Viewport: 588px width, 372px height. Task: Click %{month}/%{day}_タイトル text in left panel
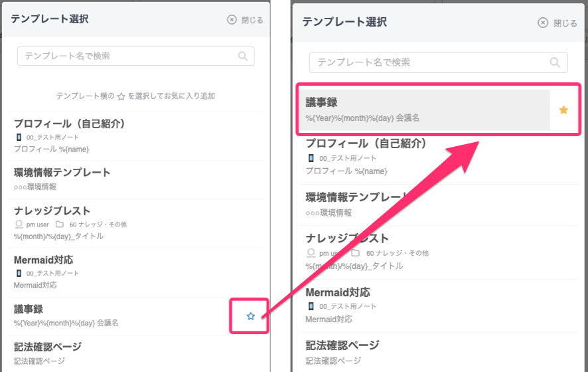tap(58, 236)
